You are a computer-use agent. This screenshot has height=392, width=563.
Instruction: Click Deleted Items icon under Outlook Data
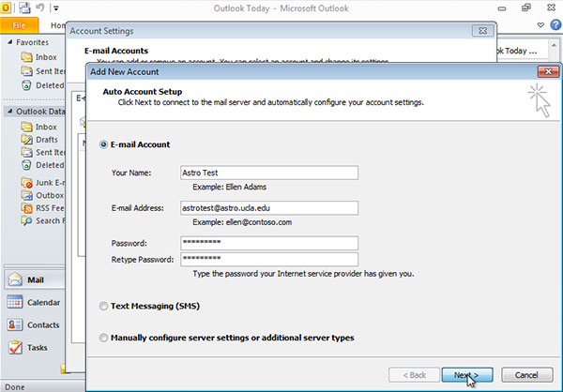26,165
